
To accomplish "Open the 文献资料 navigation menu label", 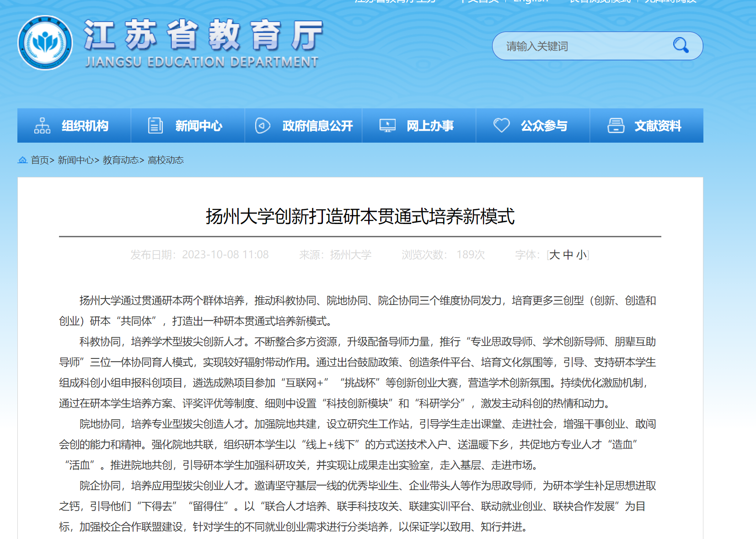I will tap(658, 126).
